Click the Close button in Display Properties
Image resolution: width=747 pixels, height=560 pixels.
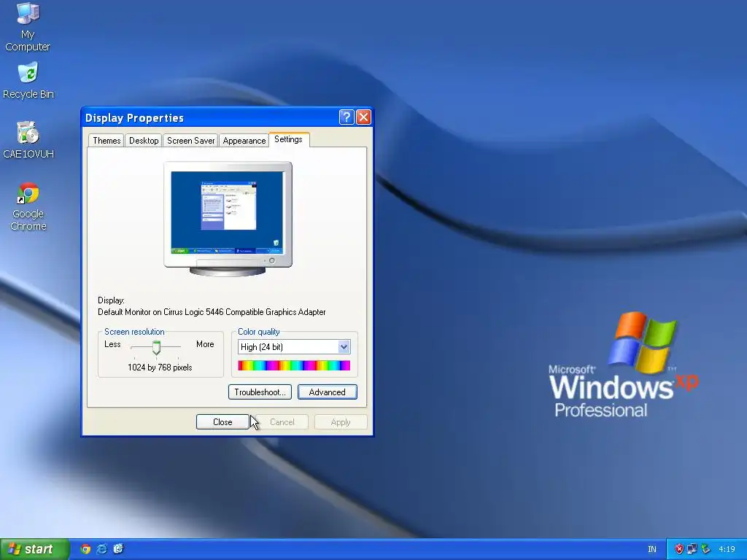point(222,422)
